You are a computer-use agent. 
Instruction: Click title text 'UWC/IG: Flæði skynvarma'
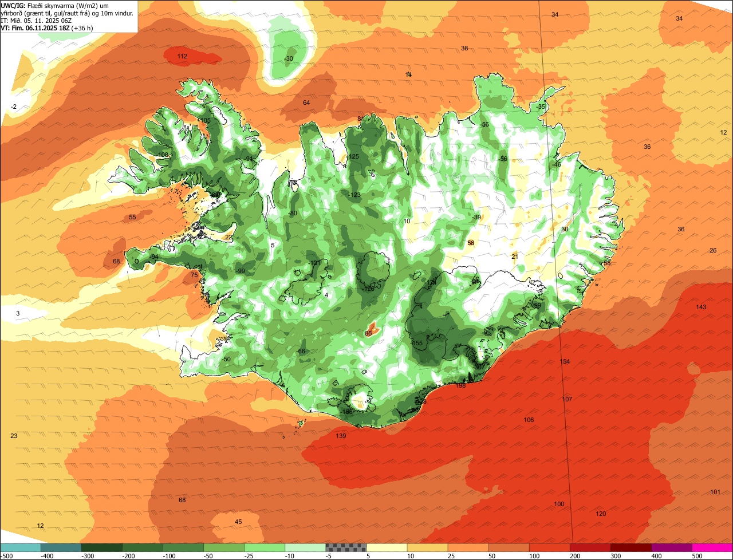pyautogui.click(x=37, y=5)
